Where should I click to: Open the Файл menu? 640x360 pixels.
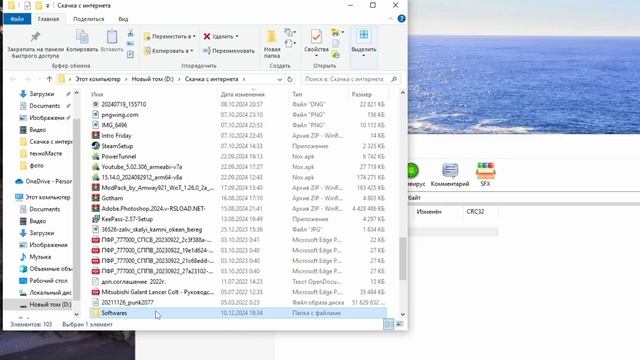coord(17,19)
